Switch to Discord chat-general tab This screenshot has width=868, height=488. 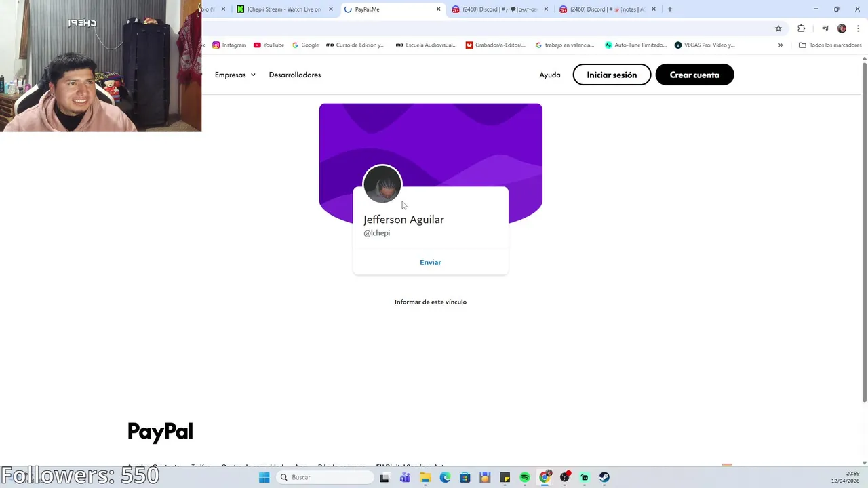pyautogui.click(x=500, y=9)
